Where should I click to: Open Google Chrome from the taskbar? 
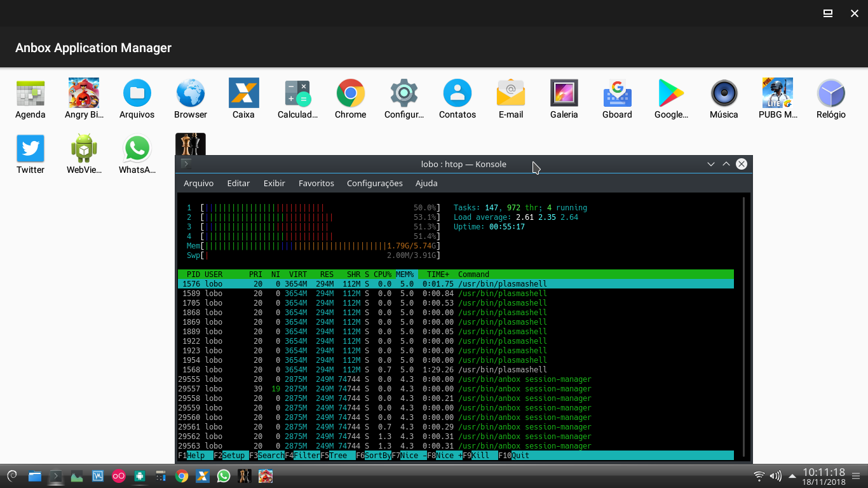181,475
